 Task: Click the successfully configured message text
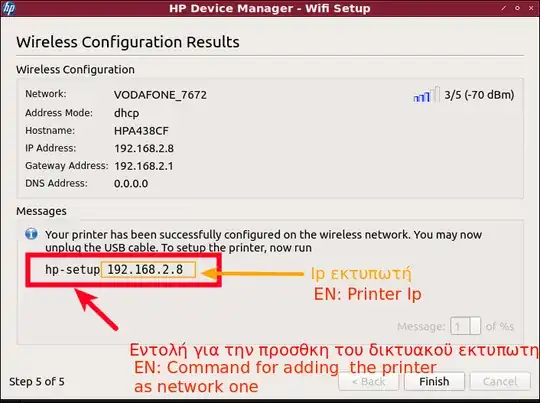tap(263, 241)
